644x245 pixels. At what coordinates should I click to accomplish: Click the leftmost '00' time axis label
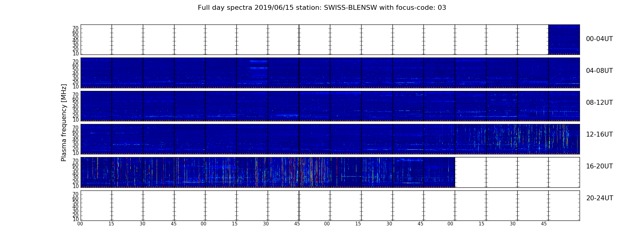pos(80,224)
